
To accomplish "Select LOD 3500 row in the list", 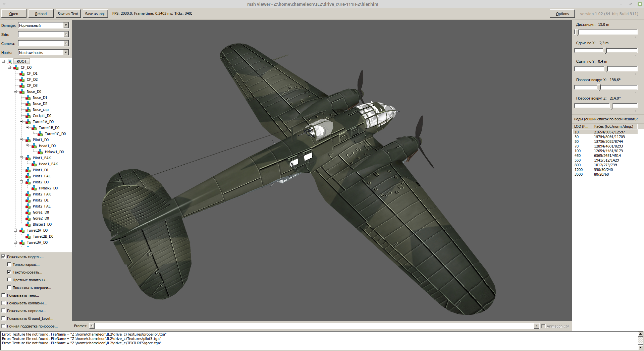I will click(605, 174).
